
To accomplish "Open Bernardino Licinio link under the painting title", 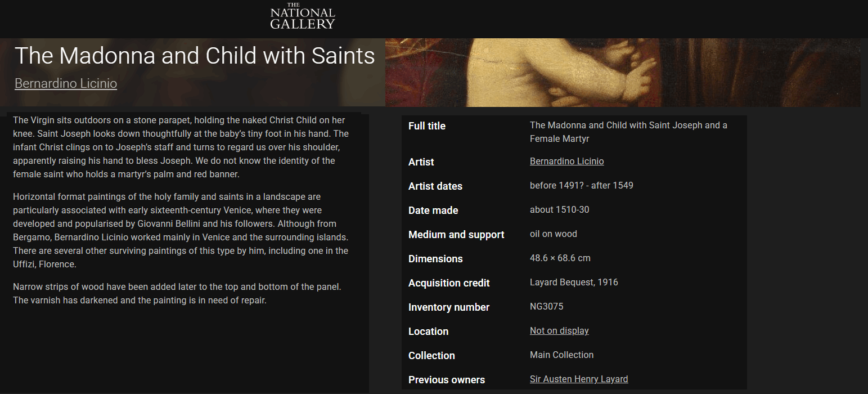I will point(66,84).
